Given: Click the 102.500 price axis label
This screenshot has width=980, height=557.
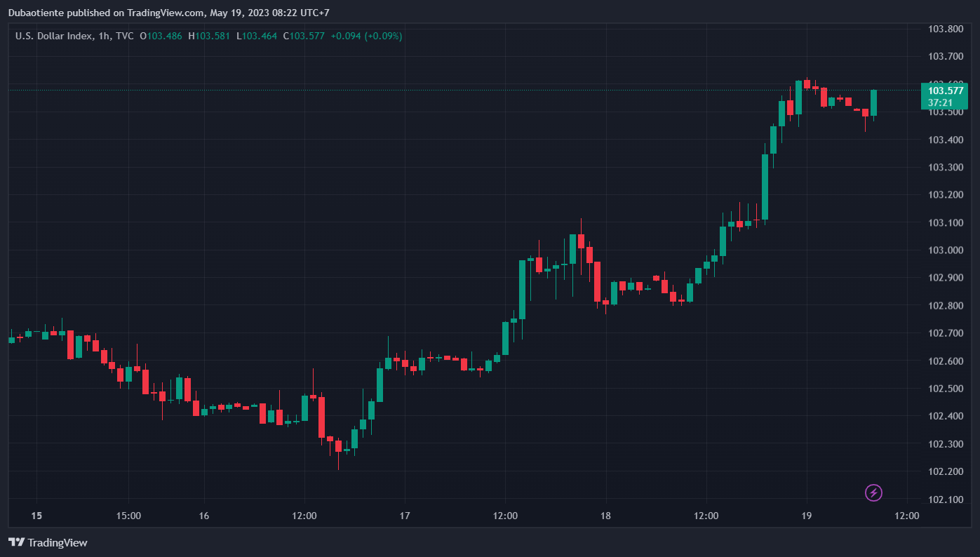Looking at the screenshot, I should click(945, 389).
